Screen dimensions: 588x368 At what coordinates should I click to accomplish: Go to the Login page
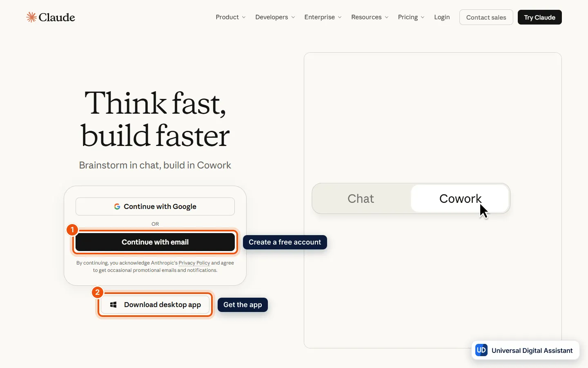click(x=442, y=17)
